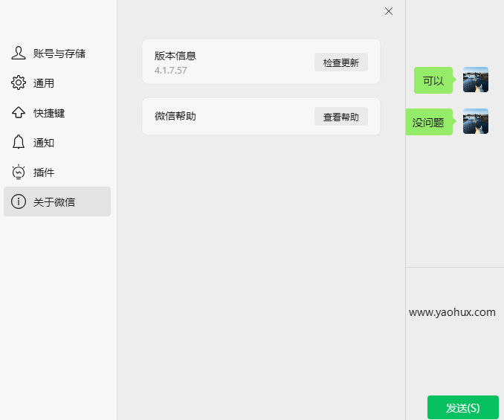
Task: Select the General (通用) settings tab
Action: (57, 83)
